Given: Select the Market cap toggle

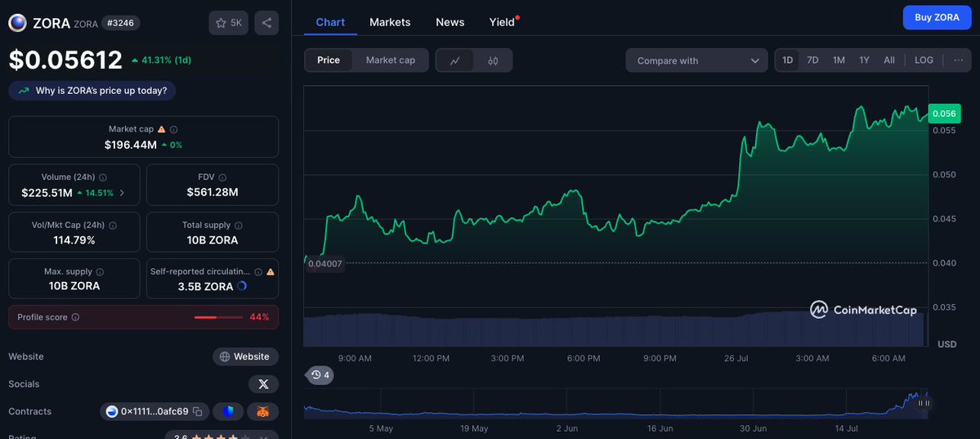Looking at the screenshot, I should [390, 60].
